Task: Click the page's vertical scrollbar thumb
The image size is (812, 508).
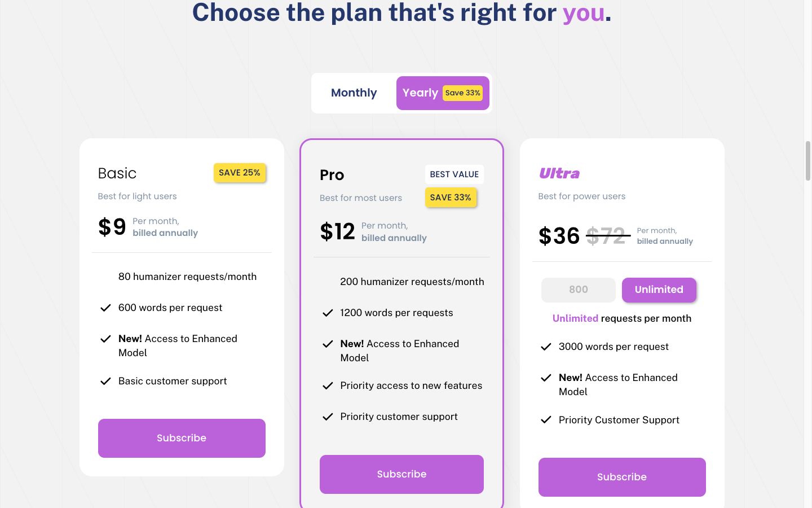Action: tap(807, 161)
